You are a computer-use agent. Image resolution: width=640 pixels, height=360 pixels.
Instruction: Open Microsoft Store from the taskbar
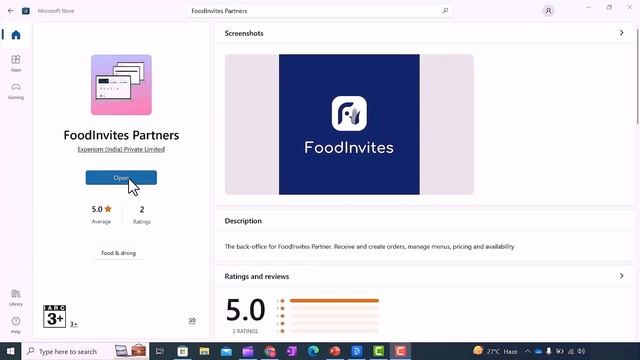(182, 351)
